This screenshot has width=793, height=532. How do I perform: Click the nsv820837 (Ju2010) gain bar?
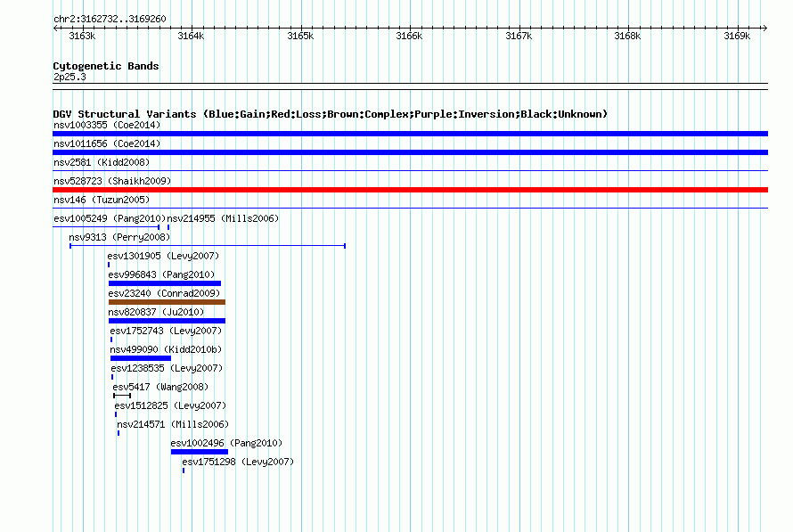point(167,321)
